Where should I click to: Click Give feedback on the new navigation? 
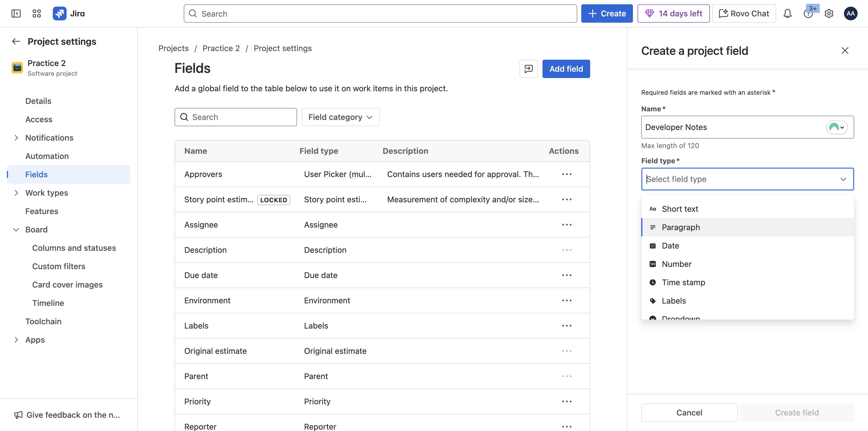(x=67, y=415)
